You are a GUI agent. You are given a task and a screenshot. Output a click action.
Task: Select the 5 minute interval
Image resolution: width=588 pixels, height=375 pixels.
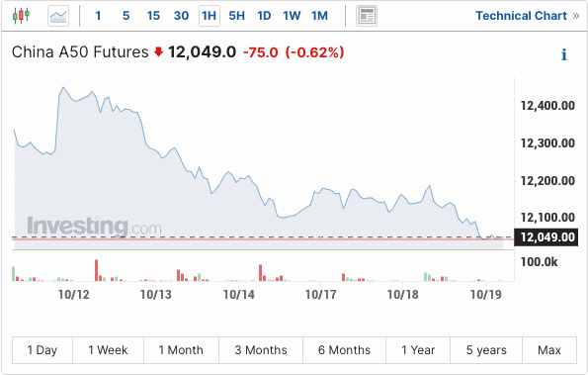tap(126, 16)
